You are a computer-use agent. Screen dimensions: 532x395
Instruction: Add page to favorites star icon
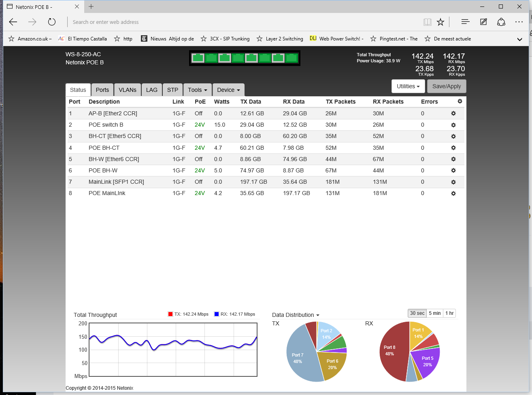point(440,22)
